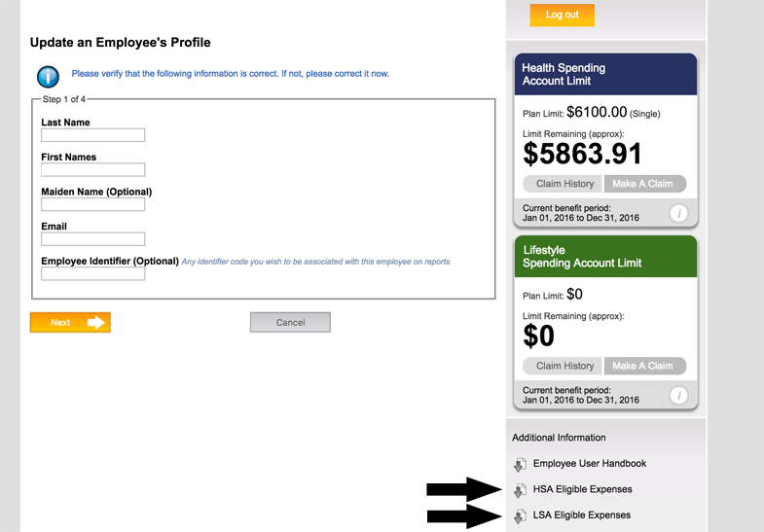Log out of the account
Screen dimensions: 764x532
point(563,15)
